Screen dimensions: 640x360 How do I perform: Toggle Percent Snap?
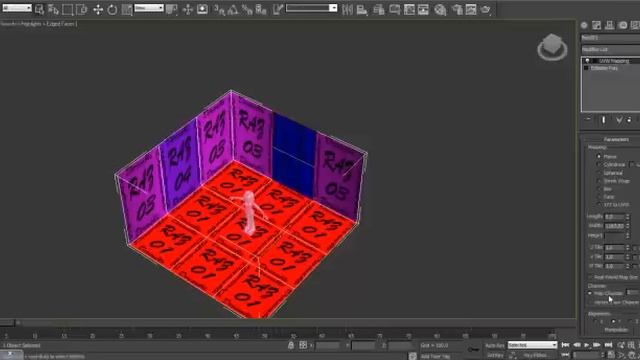(x=247, y=9)
